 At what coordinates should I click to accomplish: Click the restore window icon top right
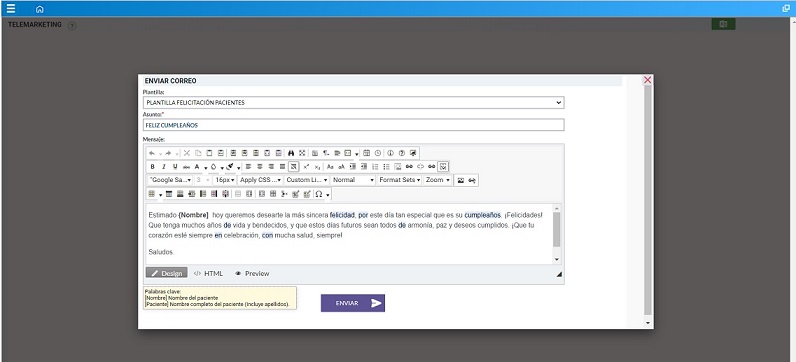click(x=786, y=9)
